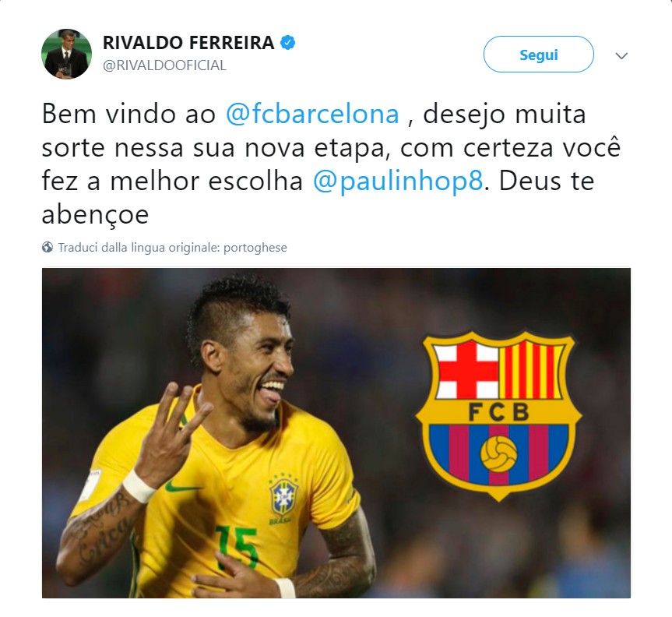Click the FCB letters on crest
Image resolution: width=672 pixels, height=617 pixels.
pyautogui.click(x=498, y=412)
